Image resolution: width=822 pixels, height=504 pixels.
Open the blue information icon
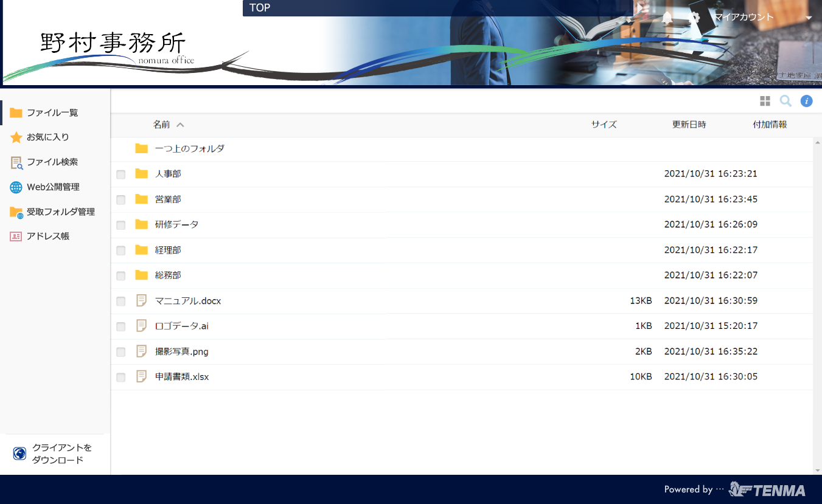(807, 101)
